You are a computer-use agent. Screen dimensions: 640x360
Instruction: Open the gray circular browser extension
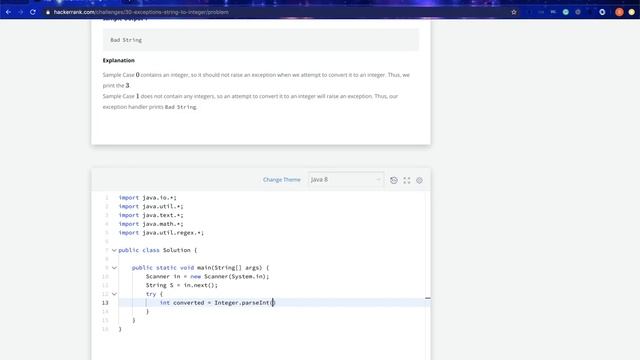(x=578, y=12)
